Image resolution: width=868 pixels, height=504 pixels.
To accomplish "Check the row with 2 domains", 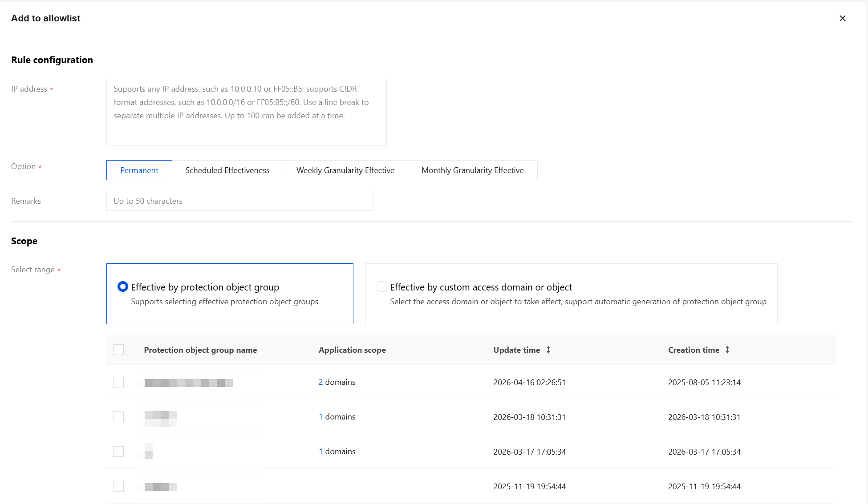I will click(x=118, y=382).
